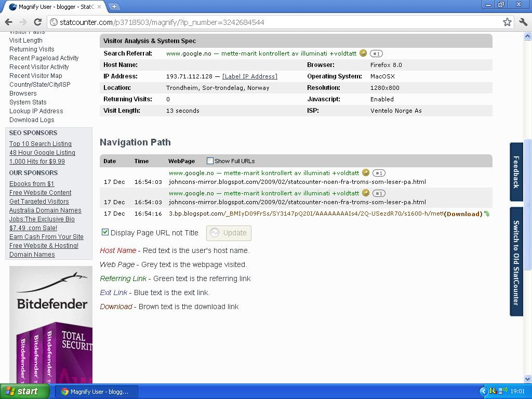This screenshot has width=532, height=399.
Task: Close the Magnify User tab
Action: click(99, 6)
